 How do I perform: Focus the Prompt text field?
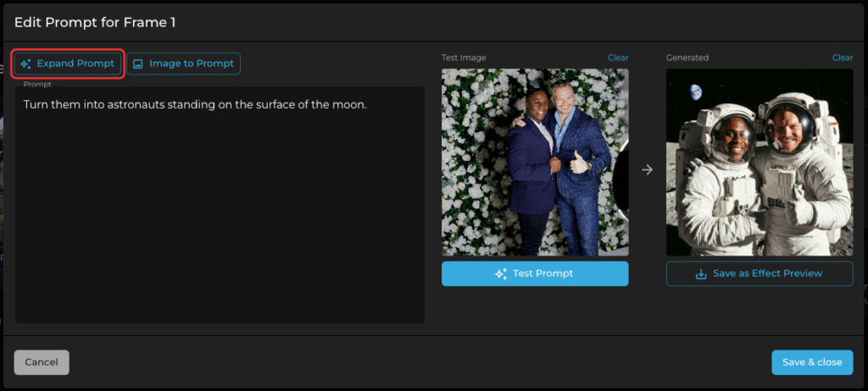[x=220, y=204]
